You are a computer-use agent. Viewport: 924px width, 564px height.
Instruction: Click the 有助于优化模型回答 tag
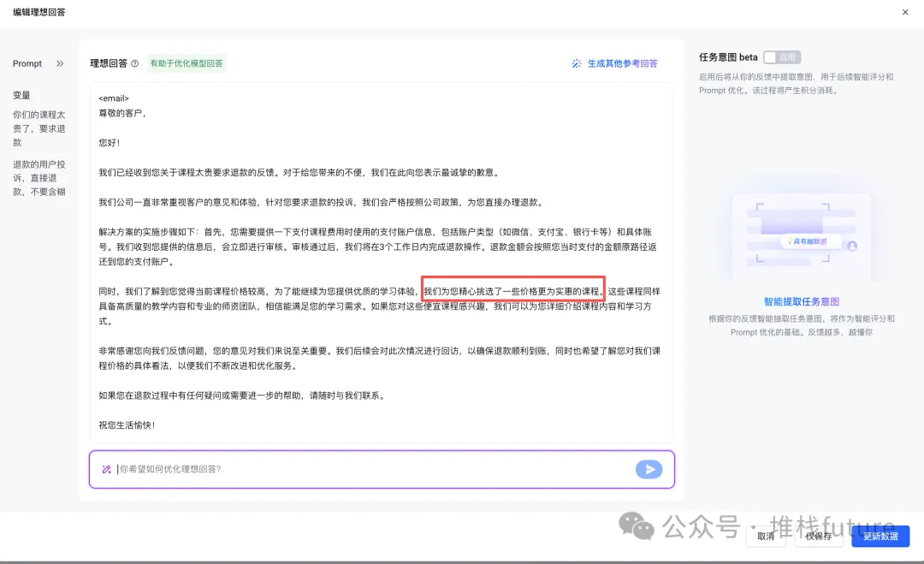pyautogui.click(x=187, y=63)
